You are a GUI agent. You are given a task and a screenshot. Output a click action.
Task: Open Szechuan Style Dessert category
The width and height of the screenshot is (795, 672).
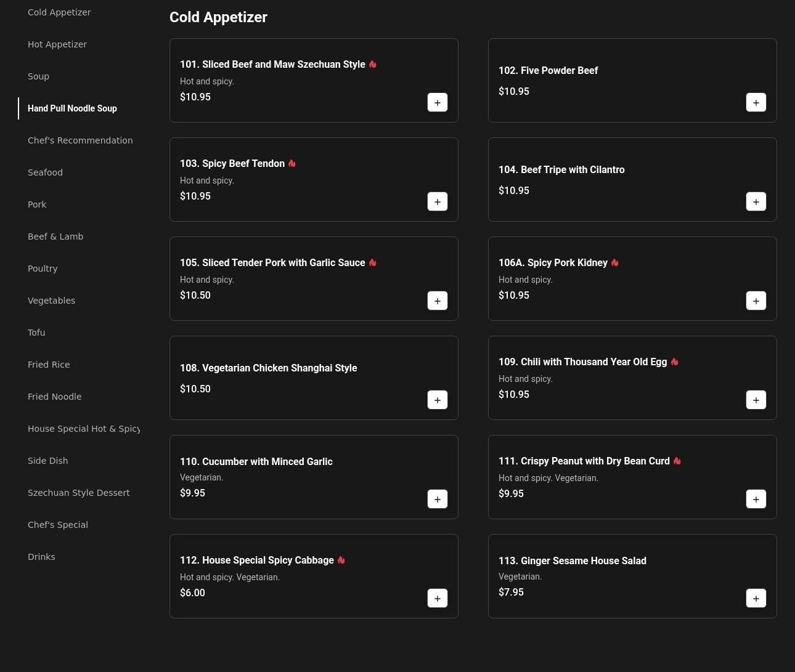[78, 493]
